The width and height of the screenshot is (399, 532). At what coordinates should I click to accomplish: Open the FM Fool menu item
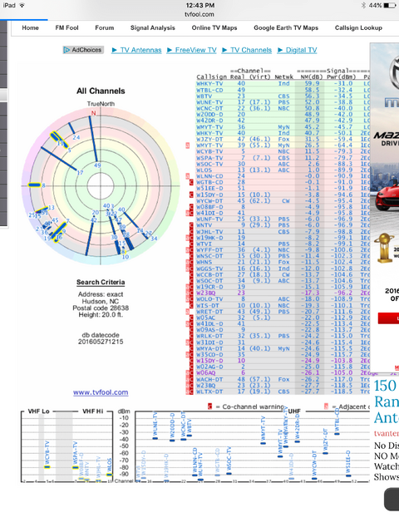pos(66,27)
